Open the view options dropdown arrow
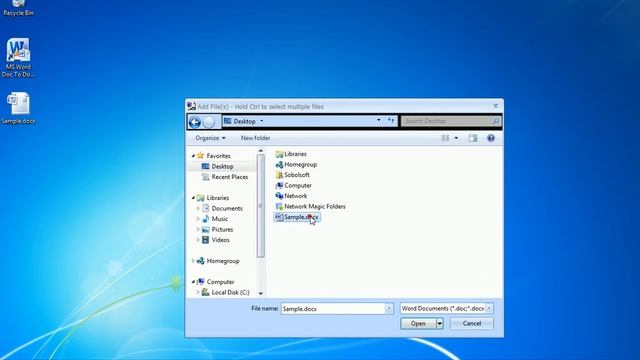640x360 pixels. click(x=456, y=138)
